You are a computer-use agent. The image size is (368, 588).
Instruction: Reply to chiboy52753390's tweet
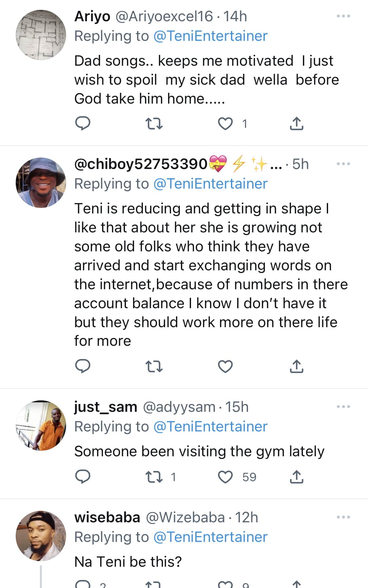point(83,366)
